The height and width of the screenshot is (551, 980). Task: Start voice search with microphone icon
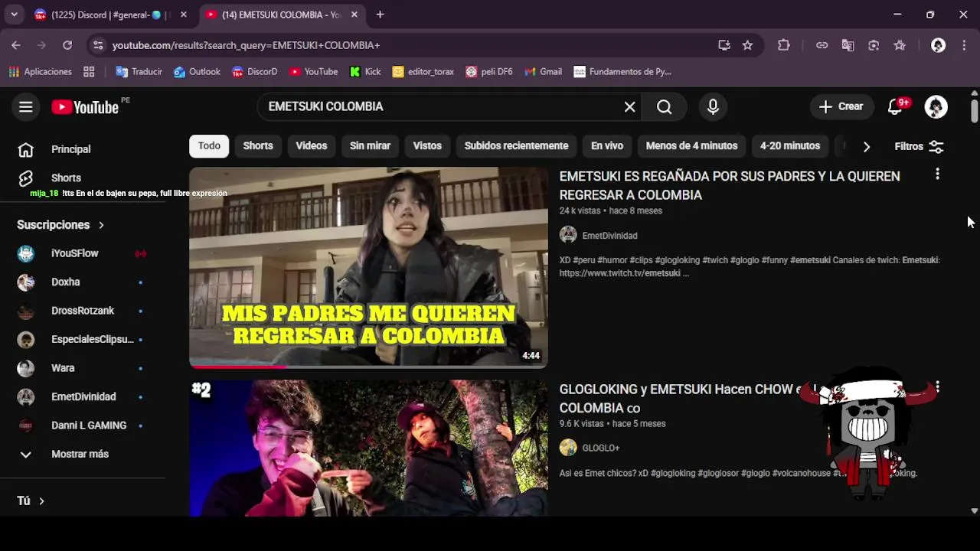[713, 107]
